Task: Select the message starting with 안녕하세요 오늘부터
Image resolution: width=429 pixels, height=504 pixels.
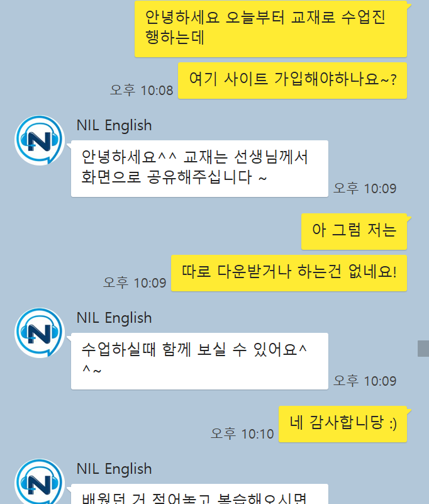Action: [271, 28]
